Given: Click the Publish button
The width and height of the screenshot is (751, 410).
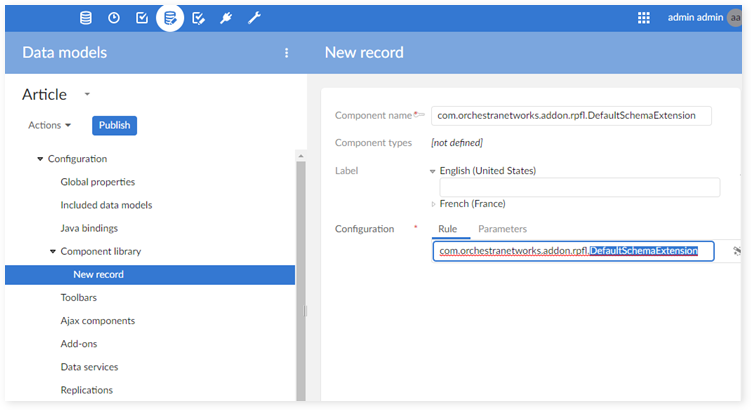Looking at the screenshot, I should (x=114, y=125).
